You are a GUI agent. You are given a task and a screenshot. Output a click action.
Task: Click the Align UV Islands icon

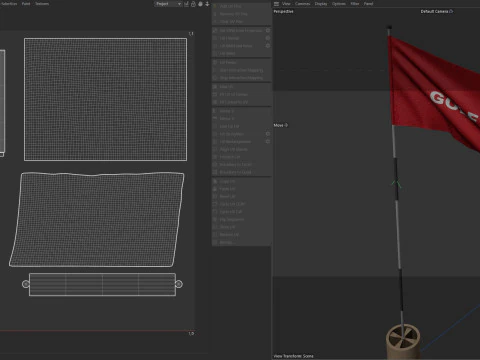pyautogui.click(x=215, y=149)
